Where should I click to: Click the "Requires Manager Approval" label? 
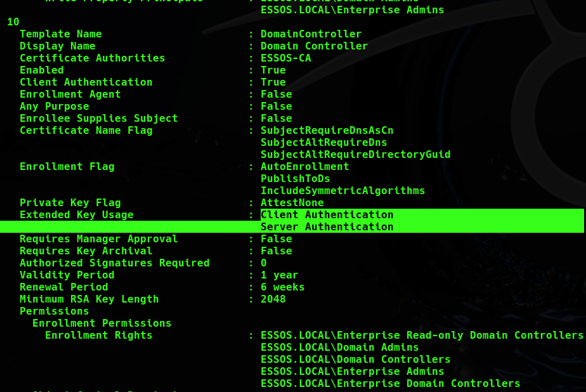98,239
